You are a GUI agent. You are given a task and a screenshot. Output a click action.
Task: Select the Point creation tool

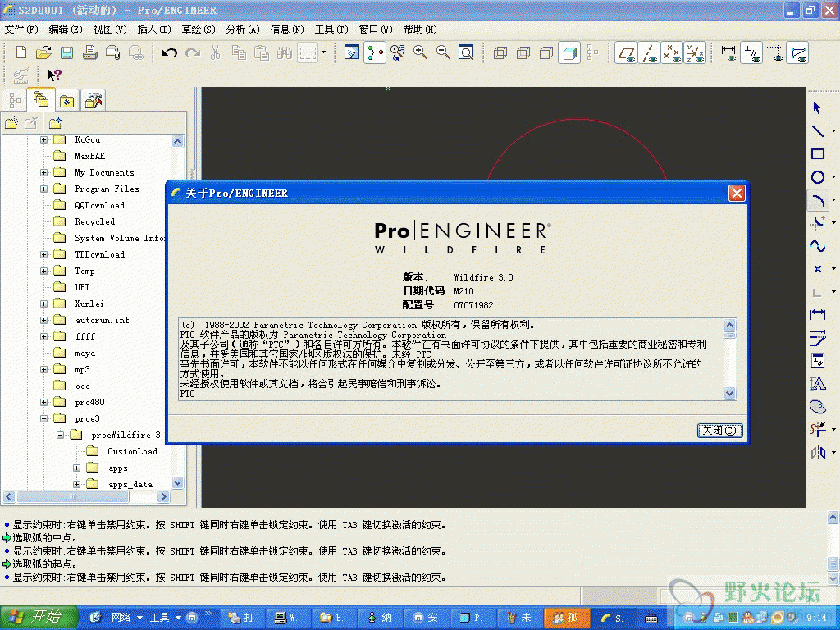[x=818, y=269]
